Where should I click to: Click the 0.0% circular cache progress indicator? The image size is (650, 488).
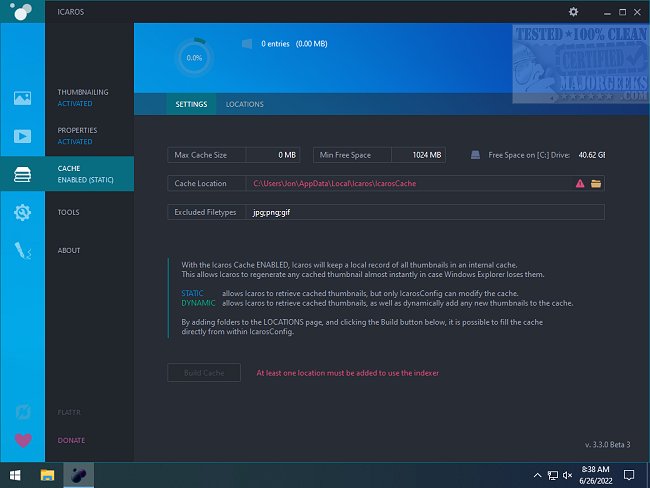194,57
